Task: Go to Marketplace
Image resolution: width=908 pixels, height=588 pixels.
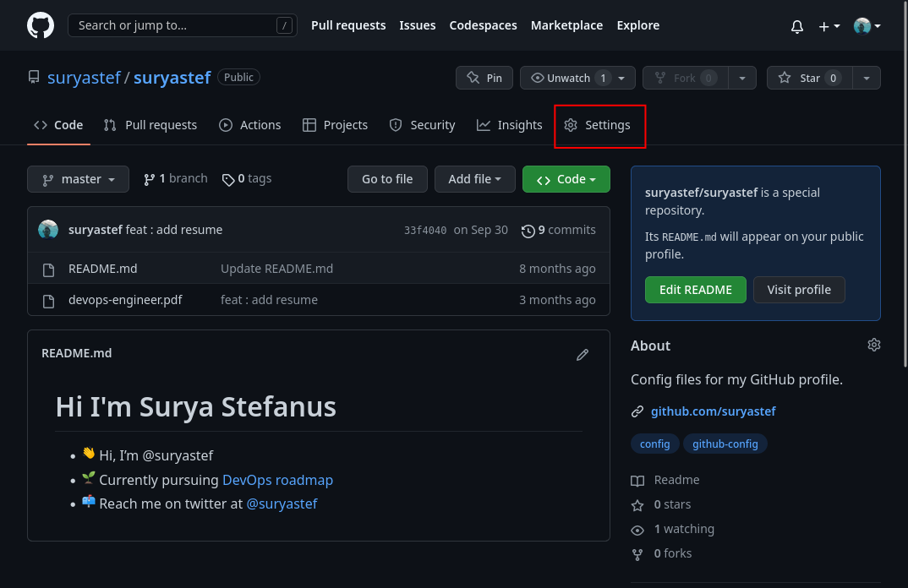Action: pyautogui.click(x=566, y=25)
